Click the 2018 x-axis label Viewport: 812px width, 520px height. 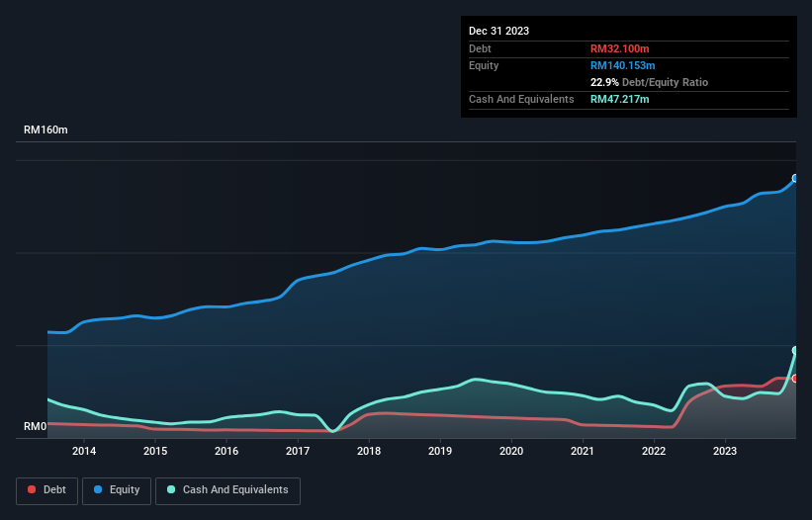(369, 451)
